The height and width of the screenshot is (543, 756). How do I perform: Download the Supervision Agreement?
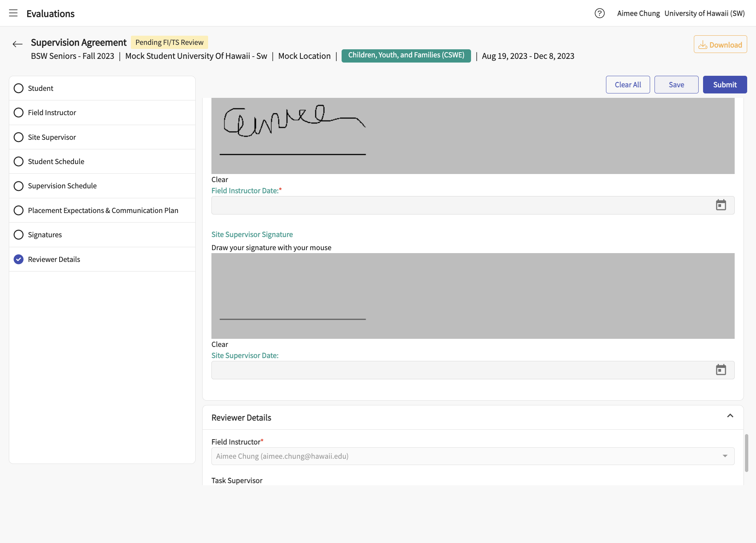[x=720, y=45]
